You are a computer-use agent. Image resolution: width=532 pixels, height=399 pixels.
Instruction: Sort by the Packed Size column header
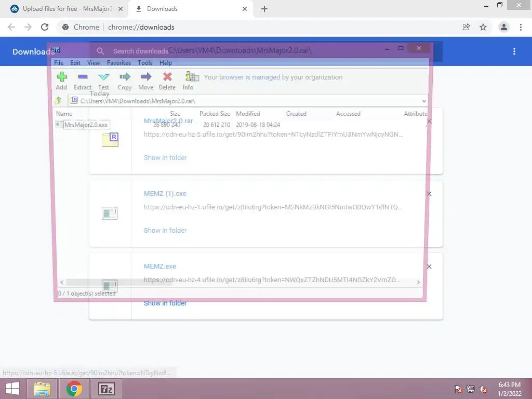215,114
